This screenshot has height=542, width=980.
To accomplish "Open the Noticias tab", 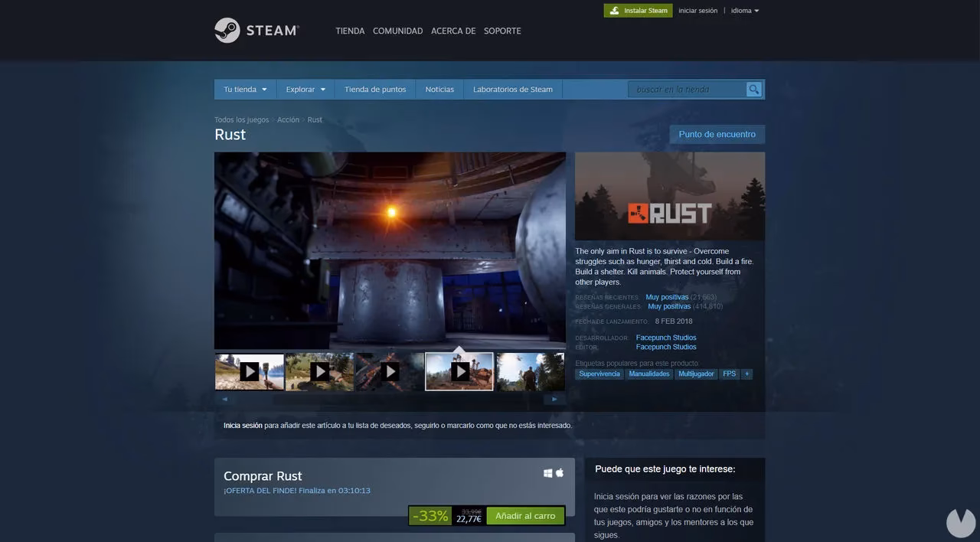I will [x=439, y=90].
